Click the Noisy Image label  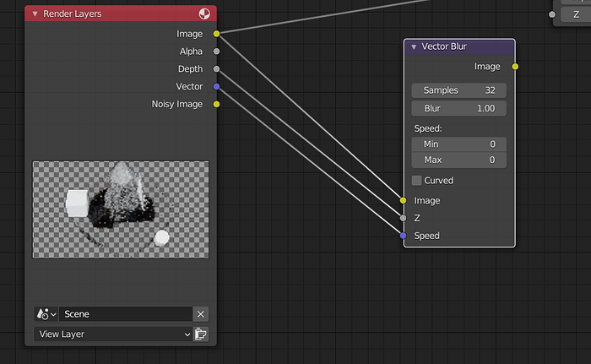(x=177, y=104)
